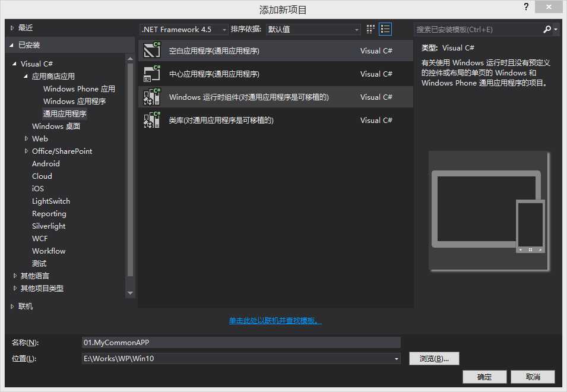Focus the installed templates search box
Image resolution: width=567 pixels, height=392 pixels.
coord(478,29)
